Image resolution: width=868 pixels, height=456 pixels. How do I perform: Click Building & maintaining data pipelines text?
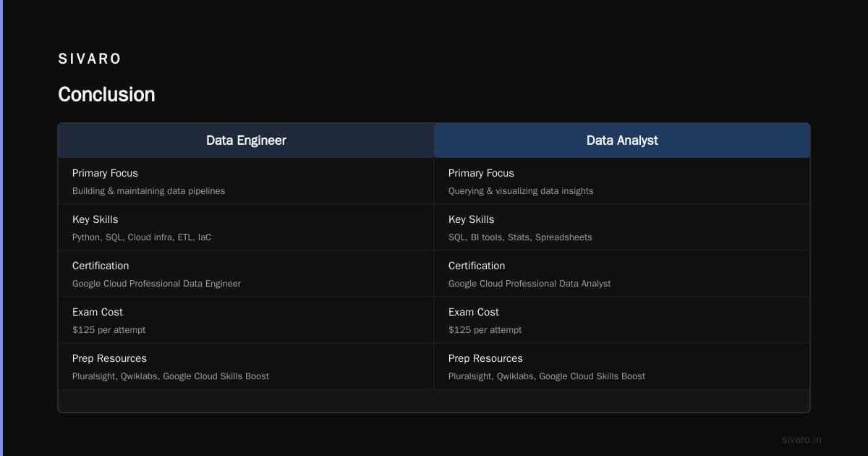(x=148, y=191)
